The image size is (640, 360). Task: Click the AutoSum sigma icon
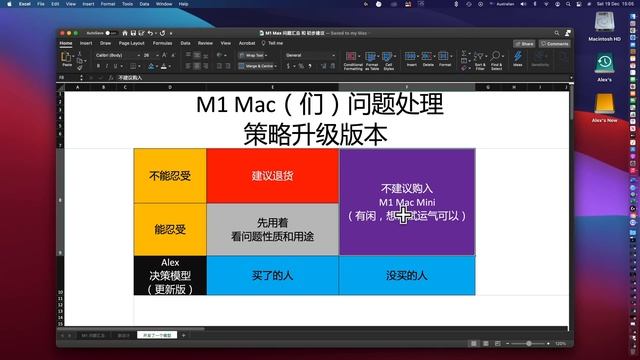pyautogui.click(x=464, y=53)
